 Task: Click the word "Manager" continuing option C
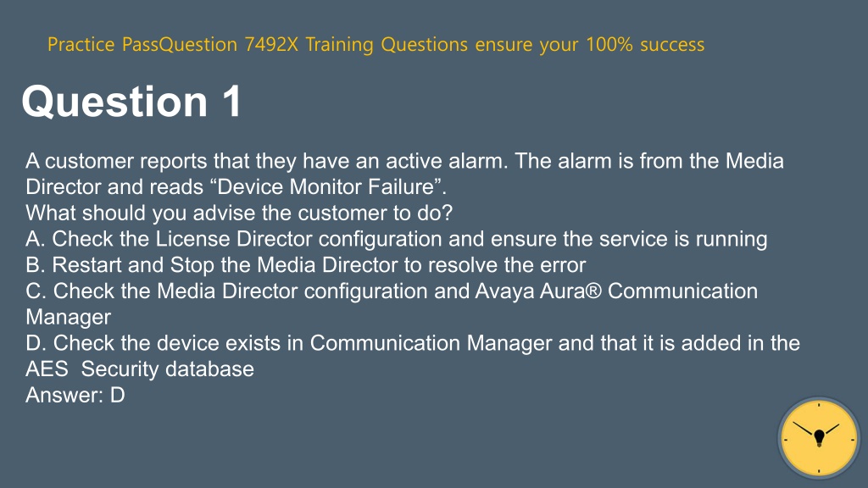tap(68, 317)
